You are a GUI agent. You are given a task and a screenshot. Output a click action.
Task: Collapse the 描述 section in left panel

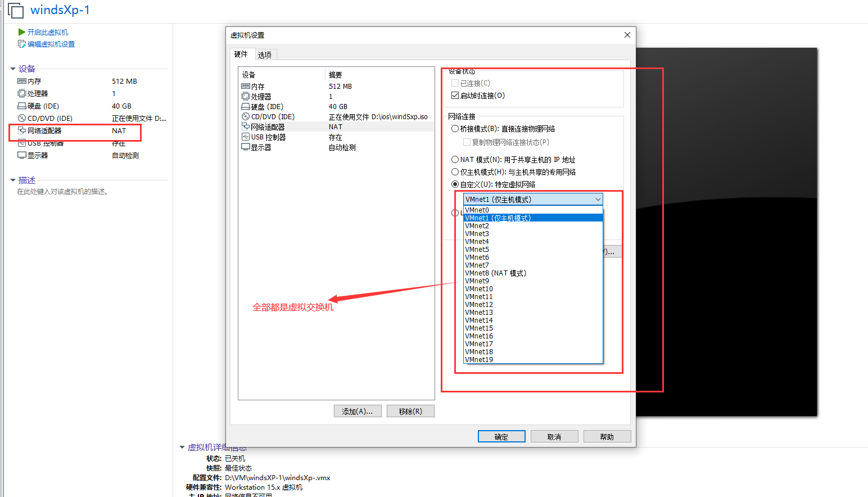point(13,180)
